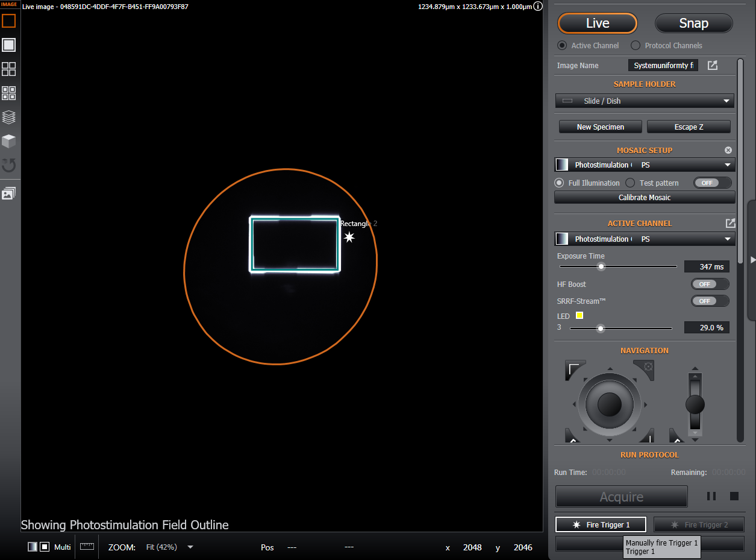Click the ruler scale bar icon
The image size is (756, 560).
click(x=87, y=547)
